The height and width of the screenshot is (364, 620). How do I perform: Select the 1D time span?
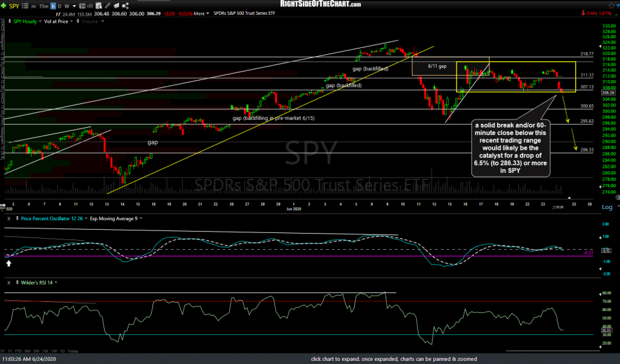pyautogui.click(x=62, y=351)
